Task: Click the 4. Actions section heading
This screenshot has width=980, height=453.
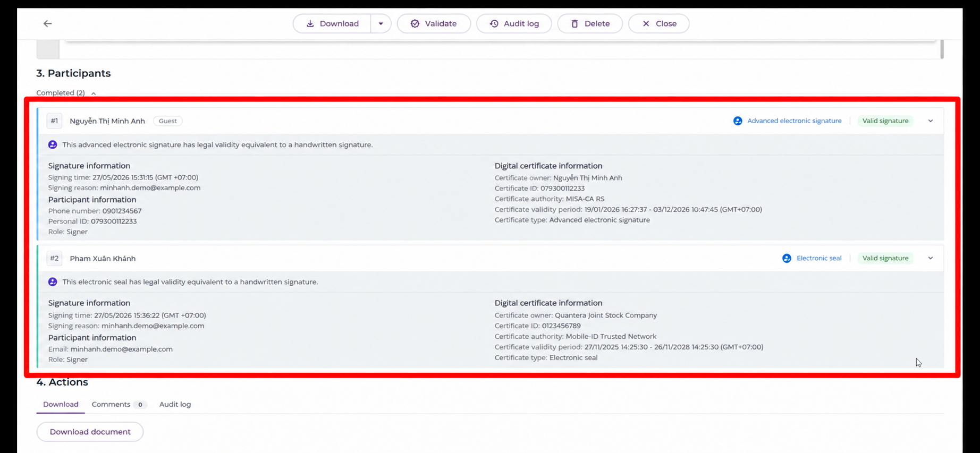Action: pyautogui.click(x=62, y=382)
